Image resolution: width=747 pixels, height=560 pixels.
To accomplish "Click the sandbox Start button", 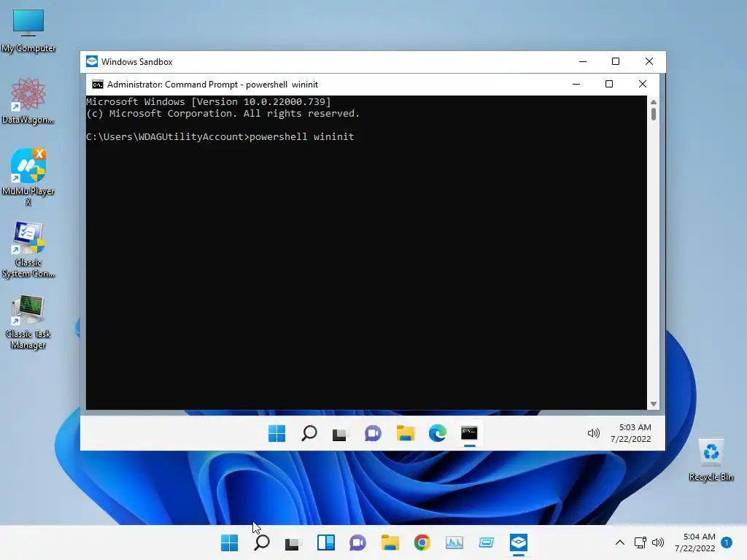I will pyautogui.click(x=276, y=433).
